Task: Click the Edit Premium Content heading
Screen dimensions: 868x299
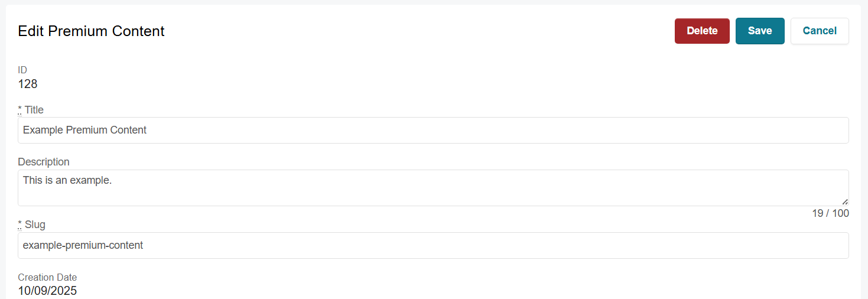Action: tap(92, 31)
